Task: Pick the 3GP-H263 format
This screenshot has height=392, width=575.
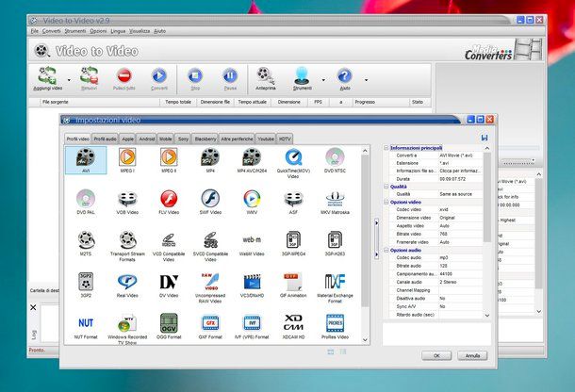Action: (335, 243)
